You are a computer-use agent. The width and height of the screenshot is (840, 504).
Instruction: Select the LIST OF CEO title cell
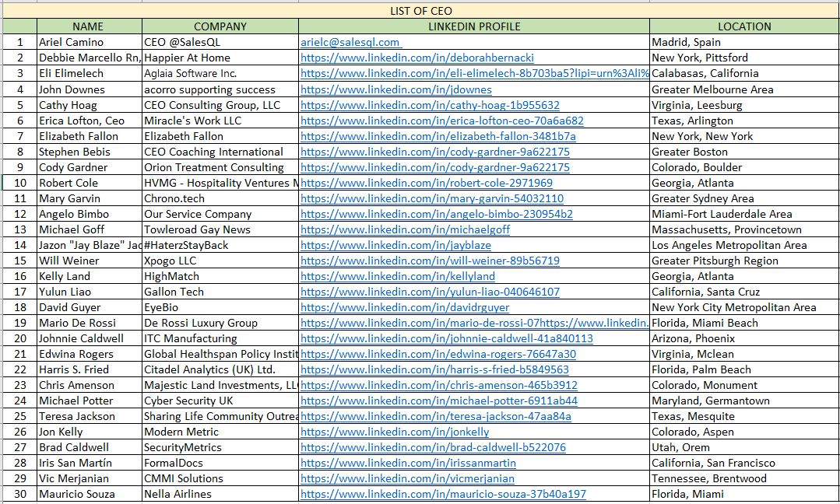click(421, 11)
